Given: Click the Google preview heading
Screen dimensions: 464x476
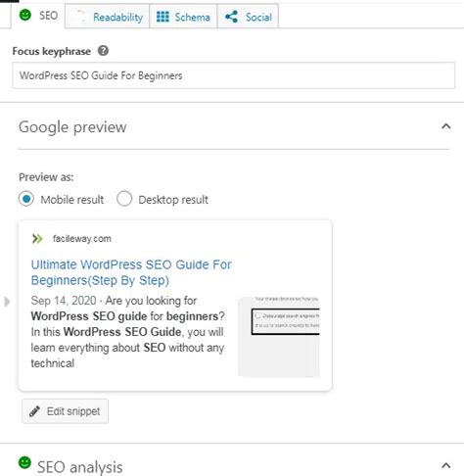Looking at the screenshot, I should [72, 127].
